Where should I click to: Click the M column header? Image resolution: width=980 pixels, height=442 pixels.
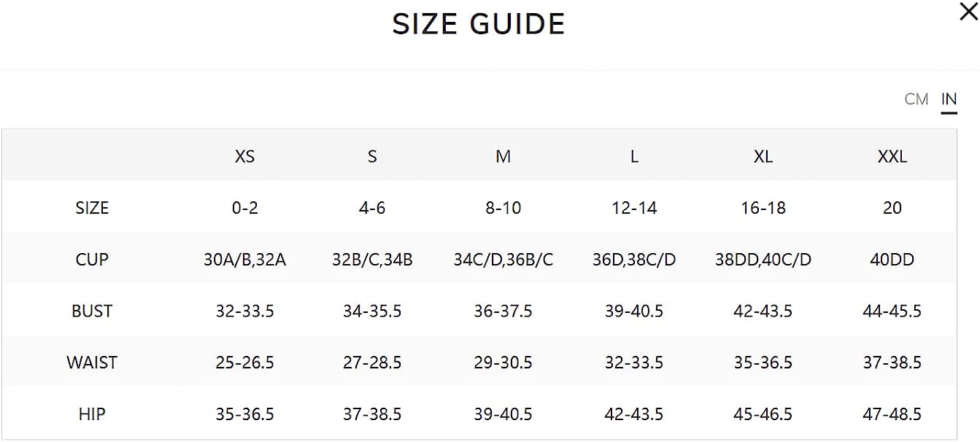(x=503, y=156)
